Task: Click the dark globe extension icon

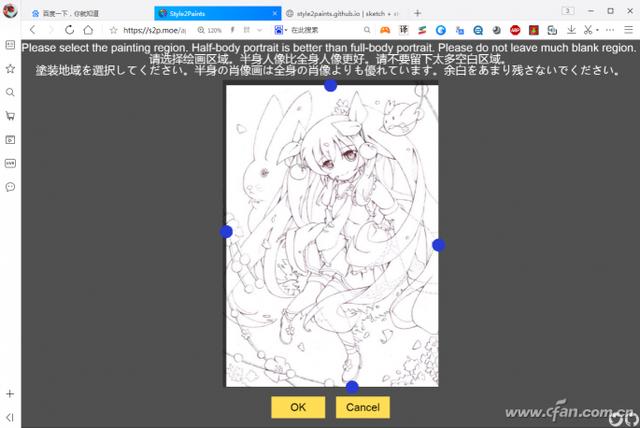Action: (496, 30)
